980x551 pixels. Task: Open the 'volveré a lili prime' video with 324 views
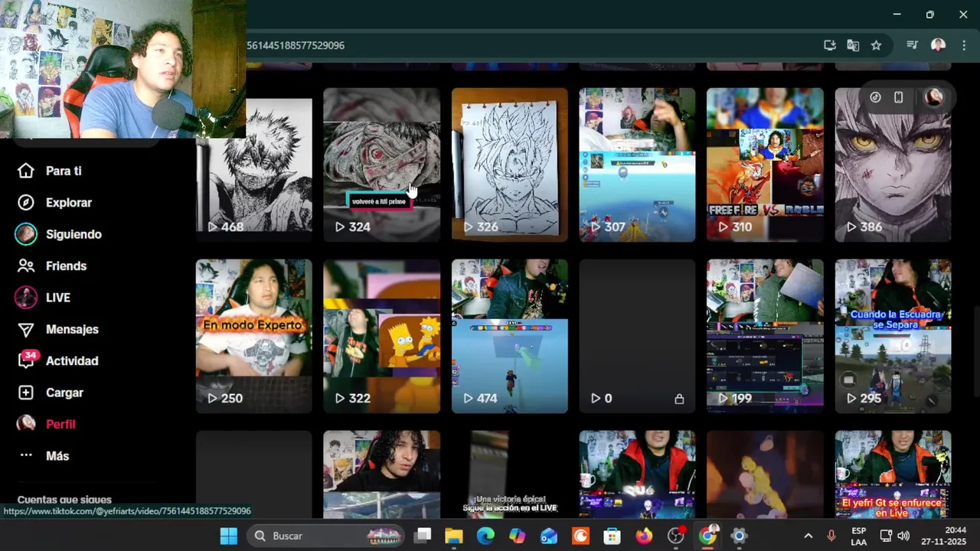[382, 165]
